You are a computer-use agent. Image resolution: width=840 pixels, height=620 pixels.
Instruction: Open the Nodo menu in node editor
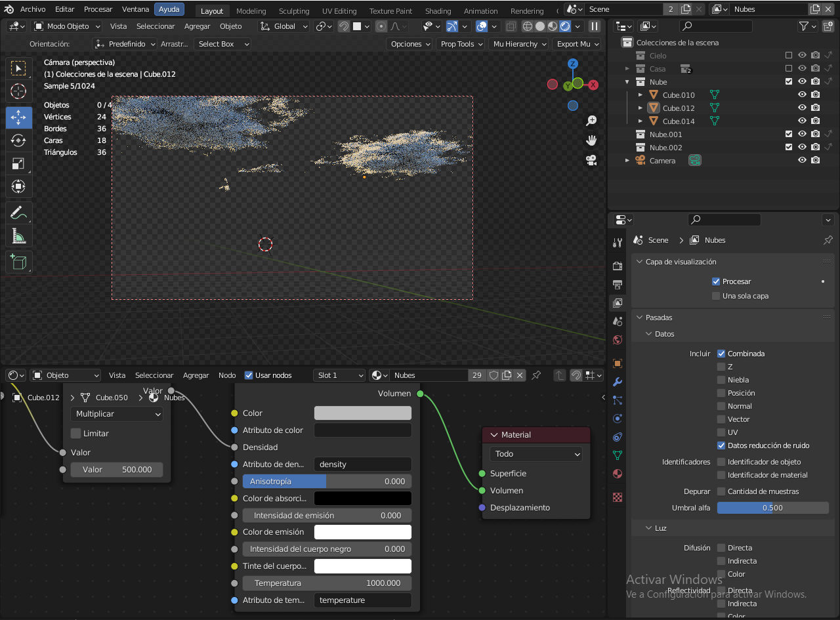pyautogui.click(x=227, y=375)
